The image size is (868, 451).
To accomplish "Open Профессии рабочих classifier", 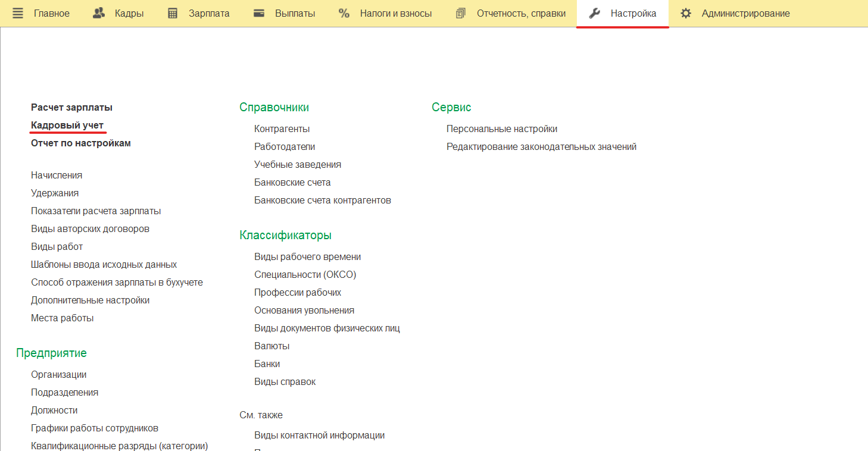I will point(298,293).
